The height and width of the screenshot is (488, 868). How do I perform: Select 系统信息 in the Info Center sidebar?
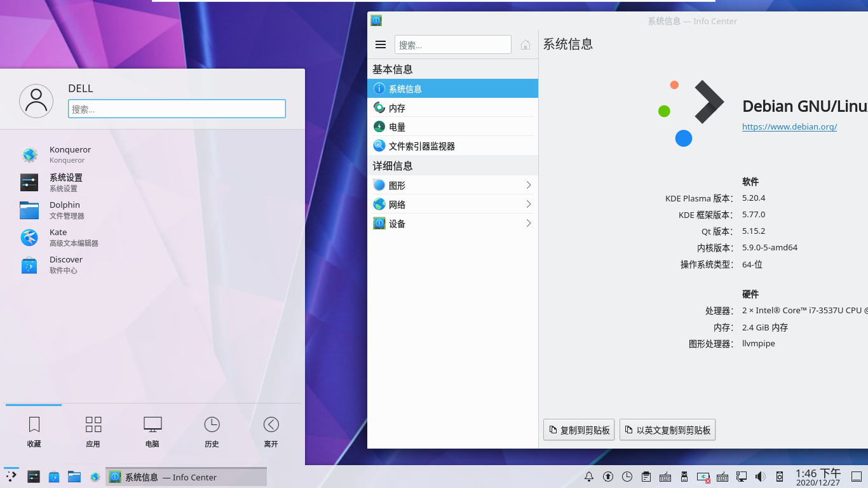pyautogui.click(x=452, y=88)
